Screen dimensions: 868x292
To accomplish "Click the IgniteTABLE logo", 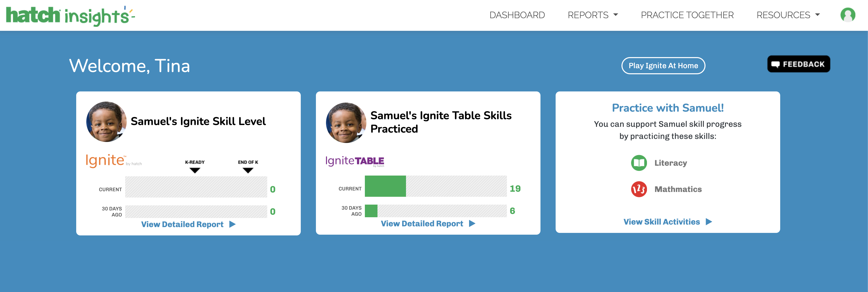I will pyautogui.click(x=355, y=161).
